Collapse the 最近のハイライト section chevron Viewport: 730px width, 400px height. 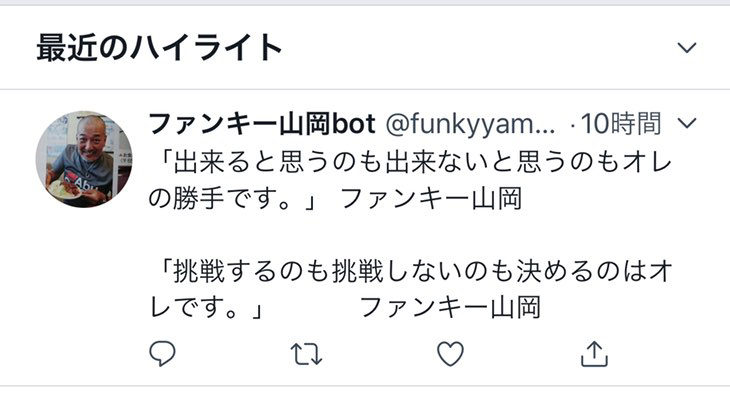[687, 47]
